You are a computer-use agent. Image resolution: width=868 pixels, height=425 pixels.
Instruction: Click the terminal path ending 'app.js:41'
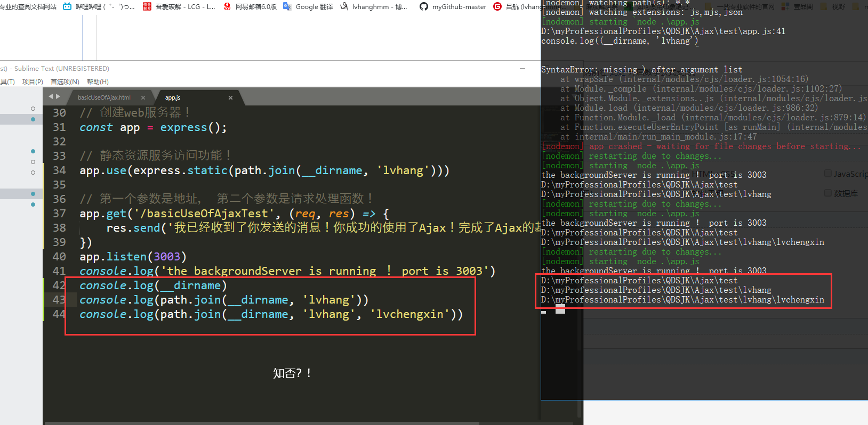click(x=663, y=31)
